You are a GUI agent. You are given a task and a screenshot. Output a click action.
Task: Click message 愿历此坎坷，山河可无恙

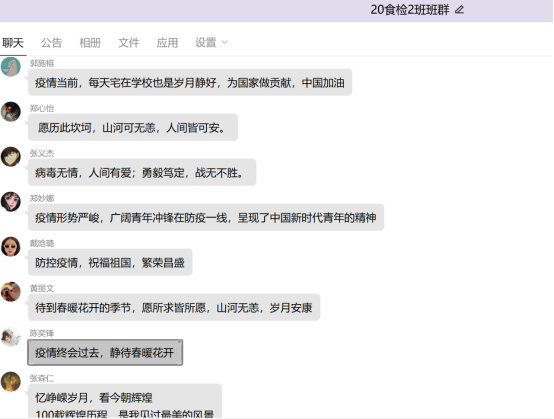133,128
